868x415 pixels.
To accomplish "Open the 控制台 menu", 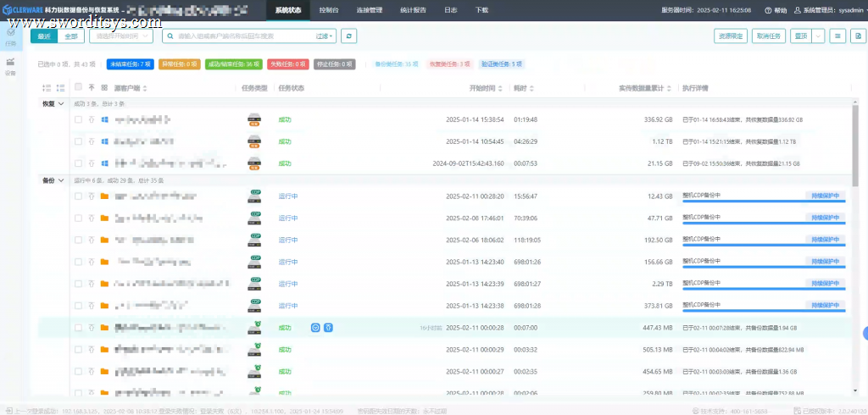I will coord(329,10).
